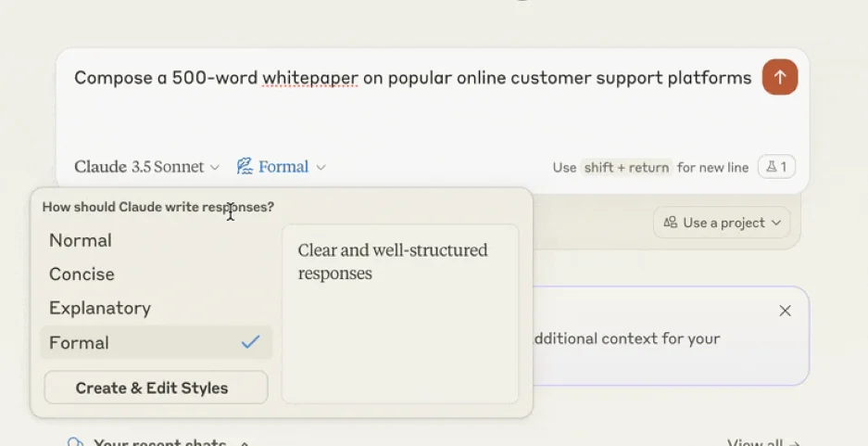The height and width of the screenshot is (446, 868).
Task: Click the blue checkmark next to Formal
Action: pos(250,342)
